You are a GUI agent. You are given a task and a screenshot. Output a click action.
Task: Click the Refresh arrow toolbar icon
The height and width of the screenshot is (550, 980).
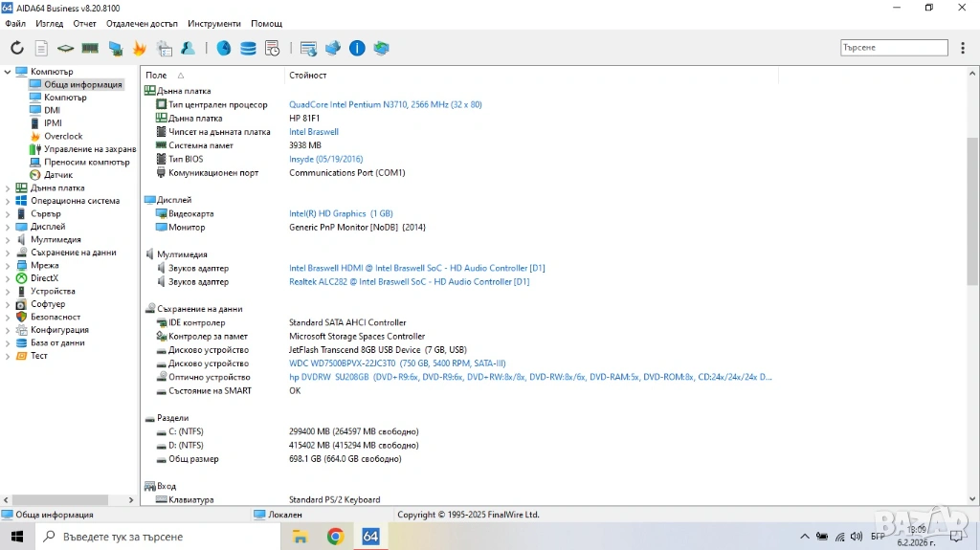[x=17, y=48]
